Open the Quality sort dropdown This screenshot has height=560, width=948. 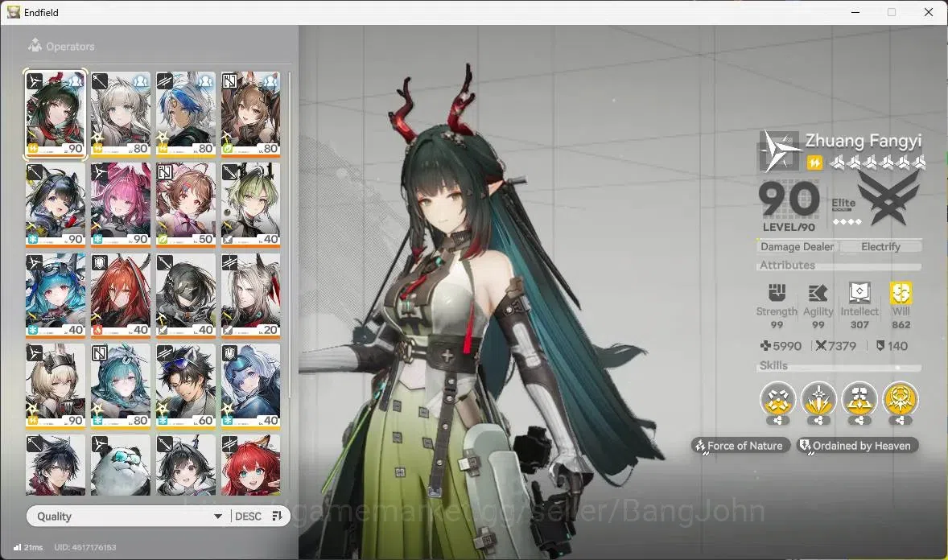(128, 516)
